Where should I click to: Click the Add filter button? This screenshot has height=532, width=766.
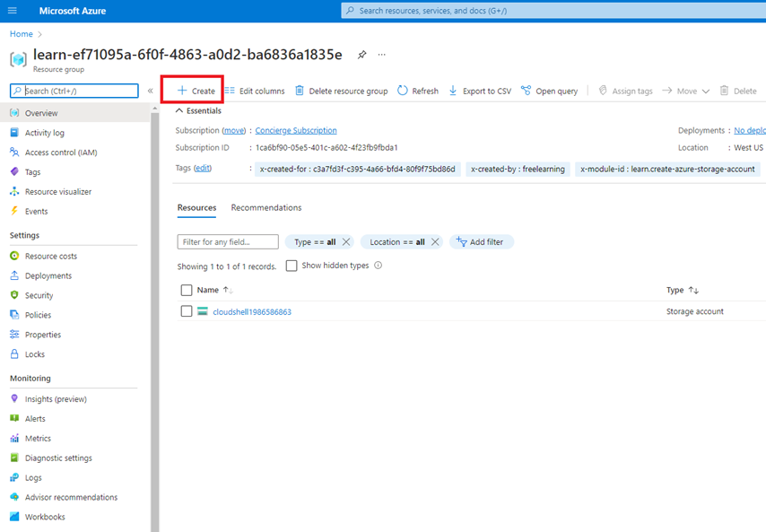[481, 242]
